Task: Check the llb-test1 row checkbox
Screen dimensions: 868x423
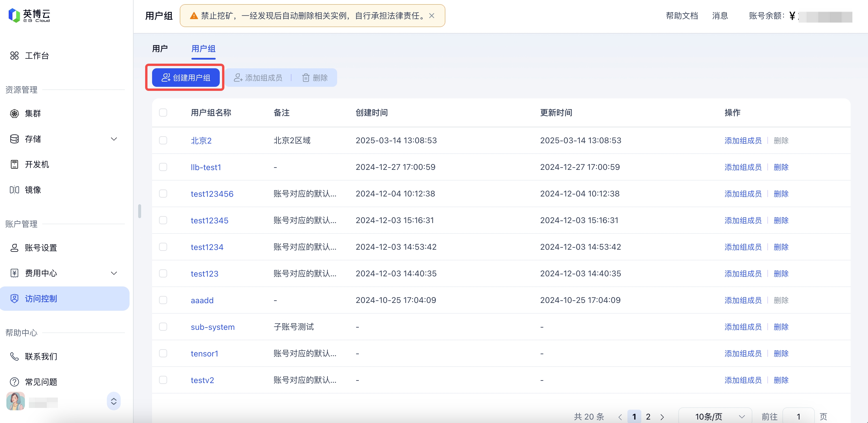Action: coord(163,167)
